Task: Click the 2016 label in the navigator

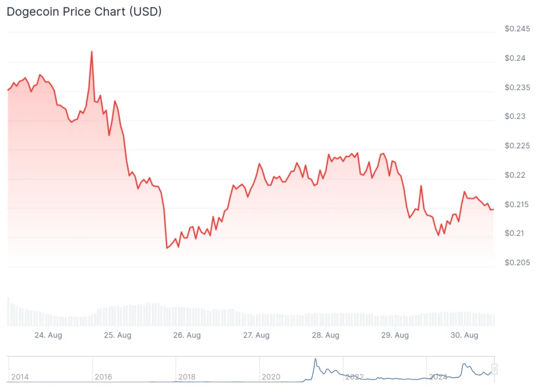Action: (x=104, y=377)
